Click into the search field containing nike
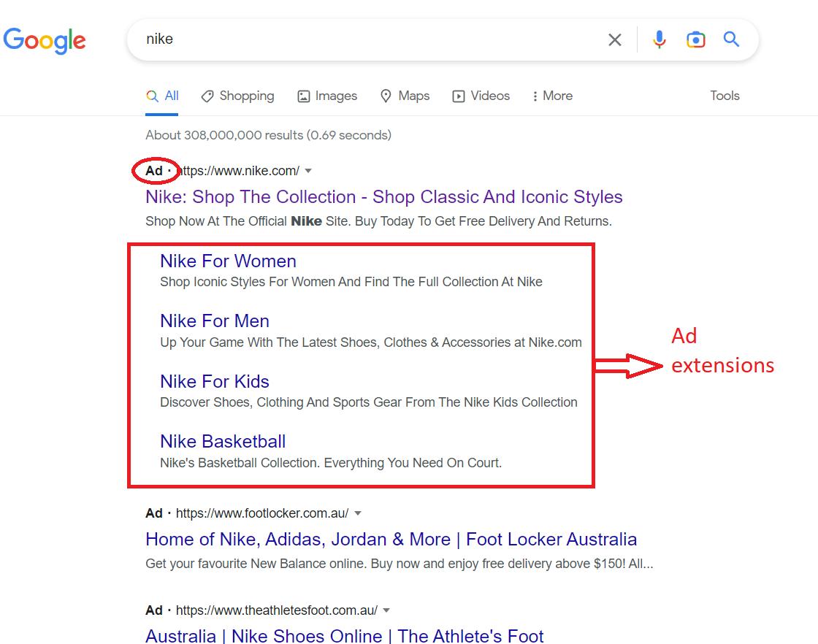Viewport: 818px width, 644px height. [x=365, y=39]
